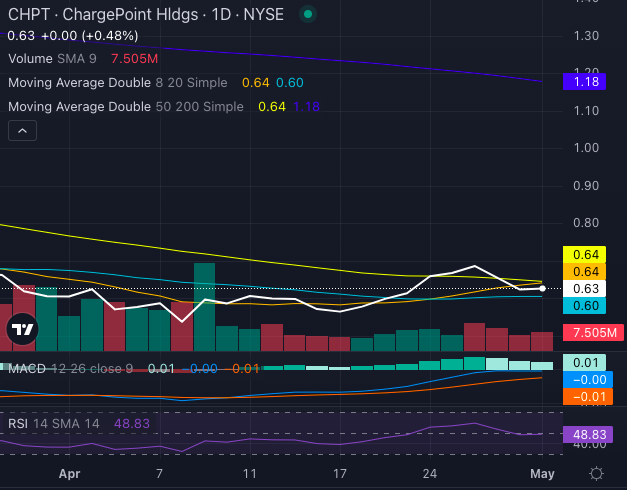Click the 0.80 price level on the axis
The width and height of the screenshot is (627, 490).
point(586,223)
